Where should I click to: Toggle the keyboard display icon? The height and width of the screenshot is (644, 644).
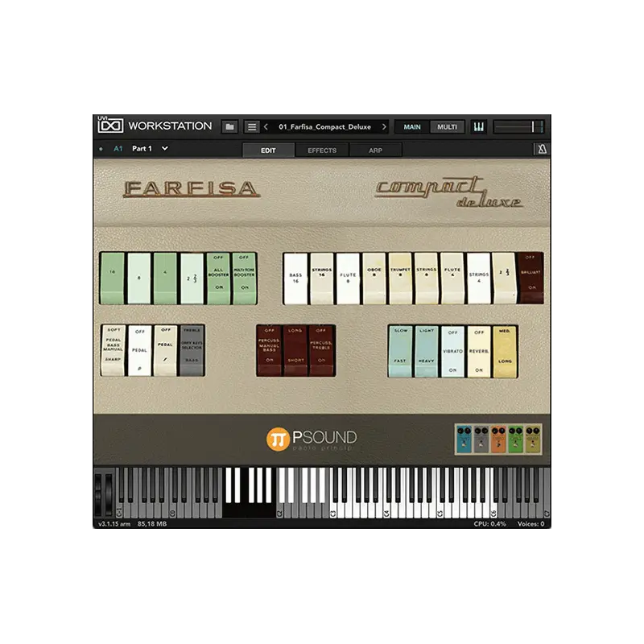(x=478, y=127)
